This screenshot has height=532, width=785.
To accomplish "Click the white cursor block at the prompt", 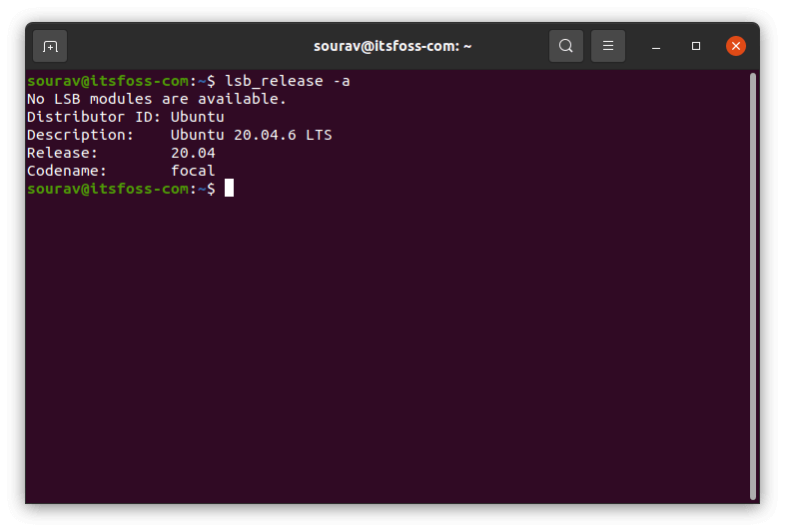I will pyautogui.click(x=229, y=189).
